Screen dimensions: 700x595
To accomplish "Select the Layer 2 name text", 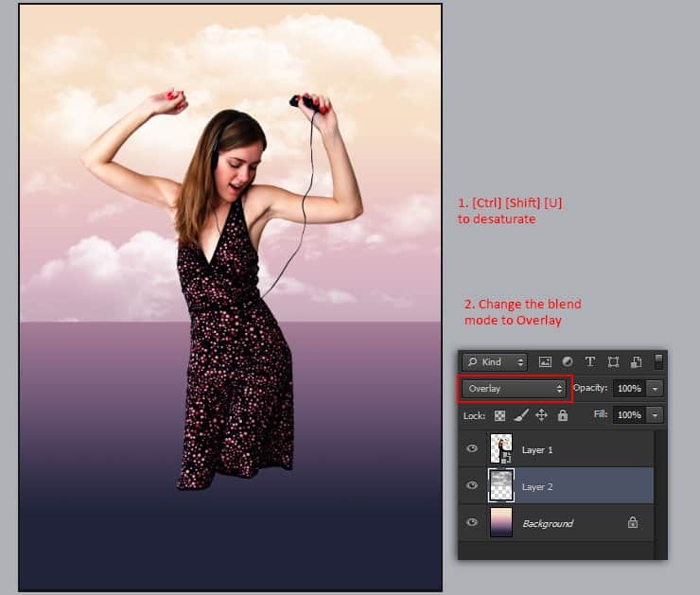I will click(x=537, y=487).
